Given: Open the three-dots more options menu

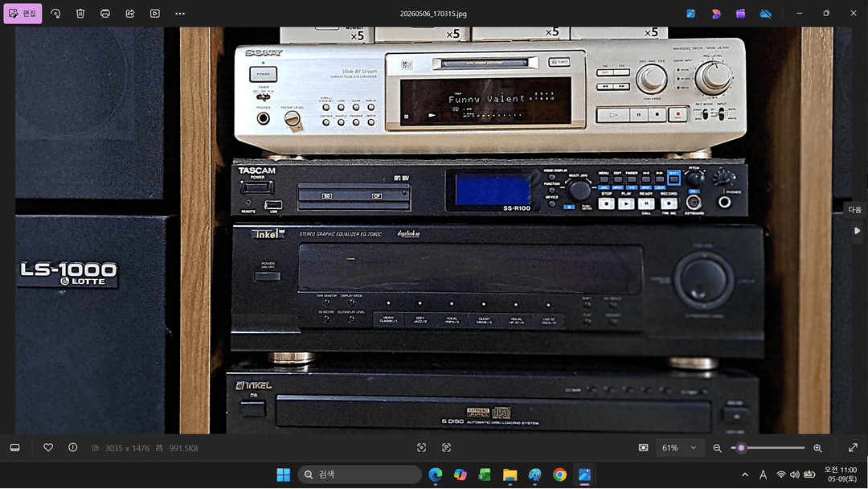Looking at the screenshot, I should [x=180, y=14].
